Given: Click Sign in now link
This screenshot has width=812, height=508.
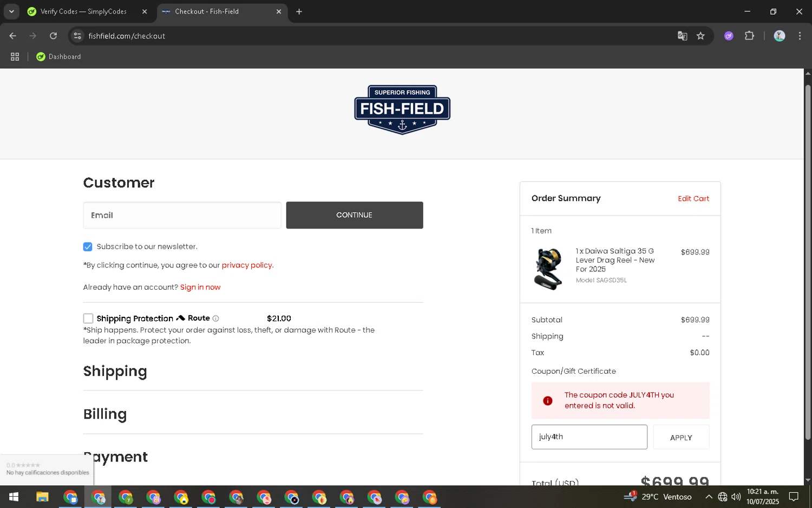Looking at the screenshot, I should (200, 287).
